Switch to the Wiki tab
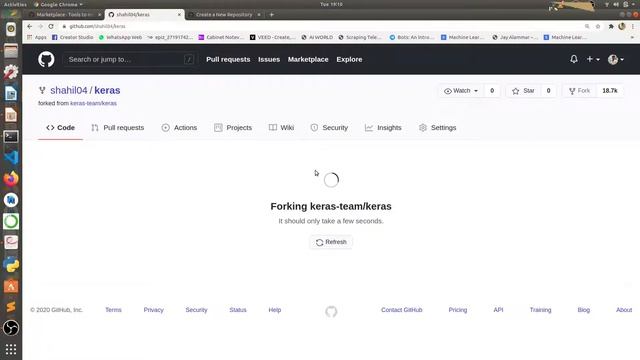The image size is (640, 360). [x=281, y=128]
